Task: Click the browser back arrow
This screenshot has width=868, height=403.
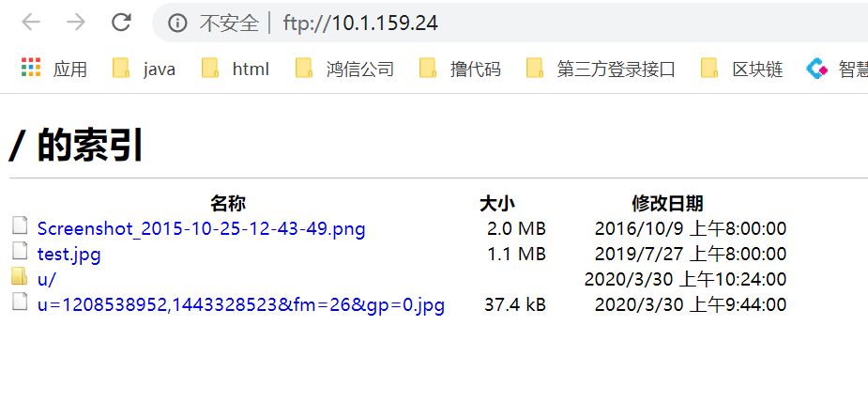Action: click(x=31, y=23)
